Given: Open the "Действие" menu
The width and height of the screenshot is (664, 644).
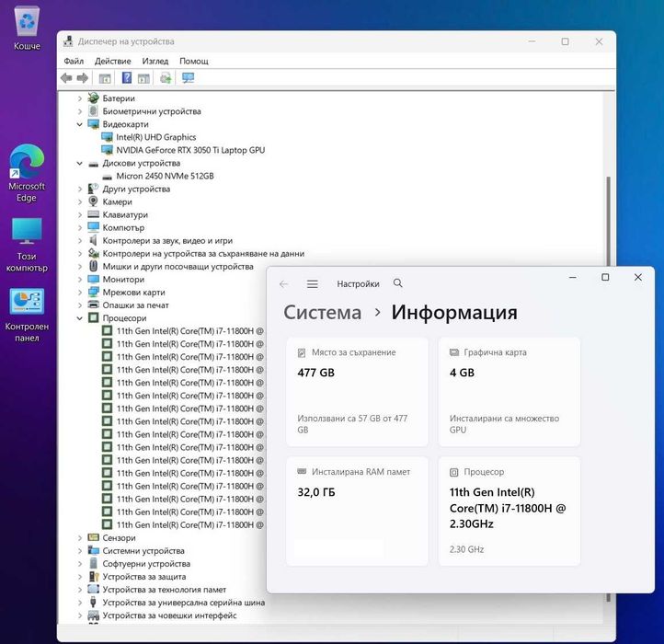Looking at the screenshot, I should click(112, 61).
